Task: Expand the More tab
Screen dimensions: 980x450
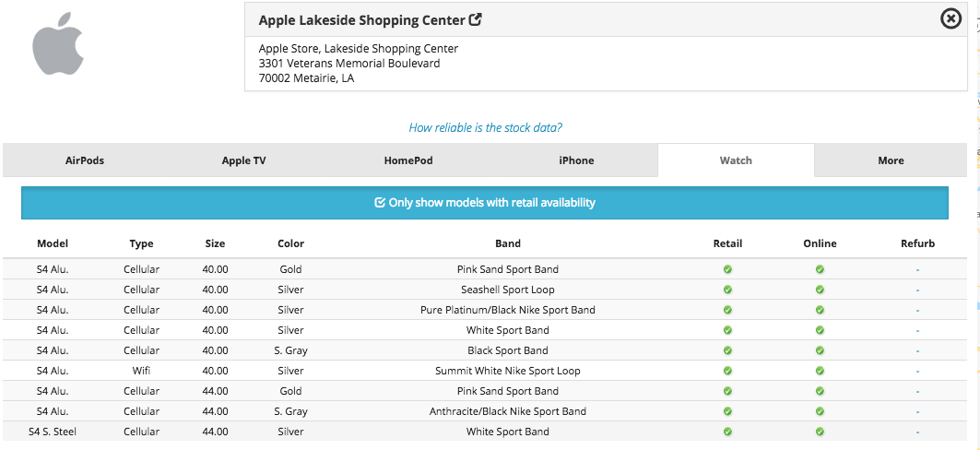Action: point(891,160)
